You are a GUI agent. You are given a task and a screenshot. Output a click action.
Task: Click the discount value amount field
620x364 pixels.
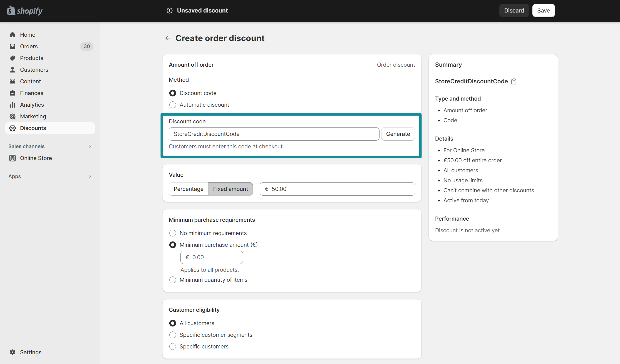(341, 189)
